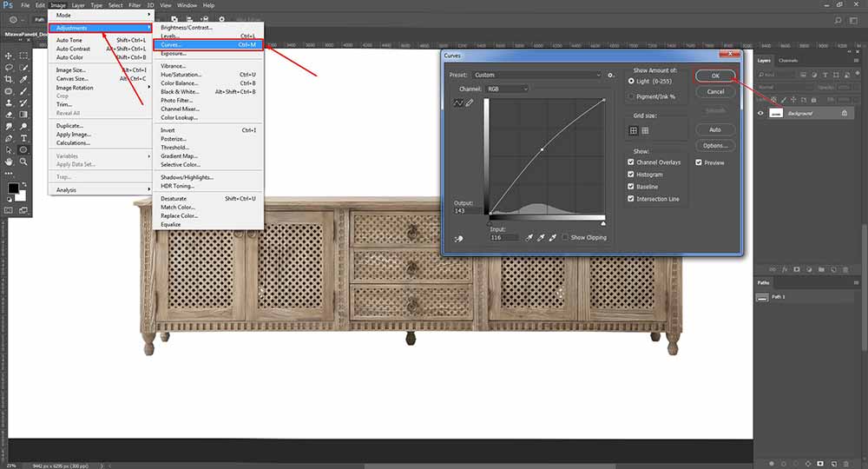The image size is (868, 469).
Task: Open the Channel RGB dropdown
Action: tap(507, 89)
